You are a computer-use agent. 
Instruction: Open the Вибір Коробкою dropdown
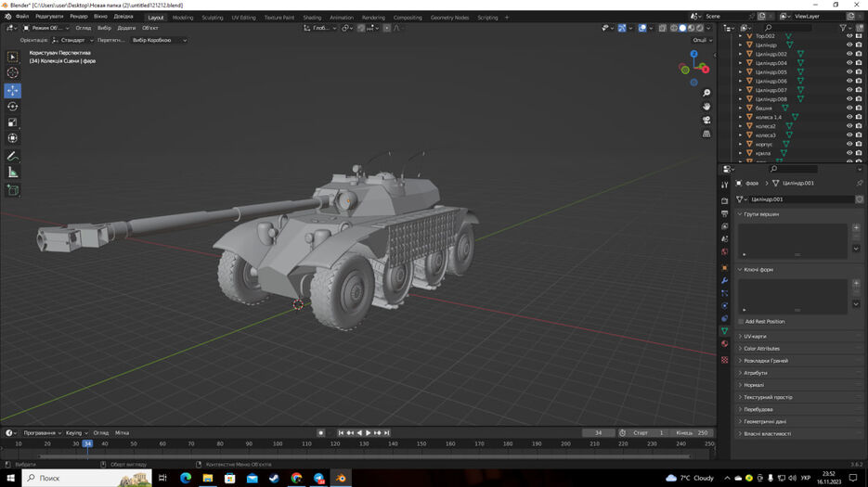pos(160,41)
